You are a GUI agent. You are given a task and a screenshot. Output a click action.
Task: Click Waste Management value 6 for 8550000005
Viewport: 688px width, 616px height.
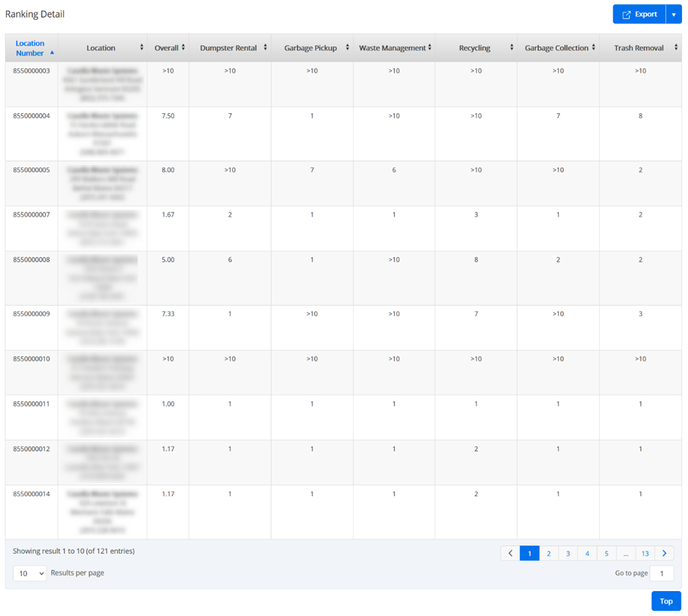pos(394,170)
